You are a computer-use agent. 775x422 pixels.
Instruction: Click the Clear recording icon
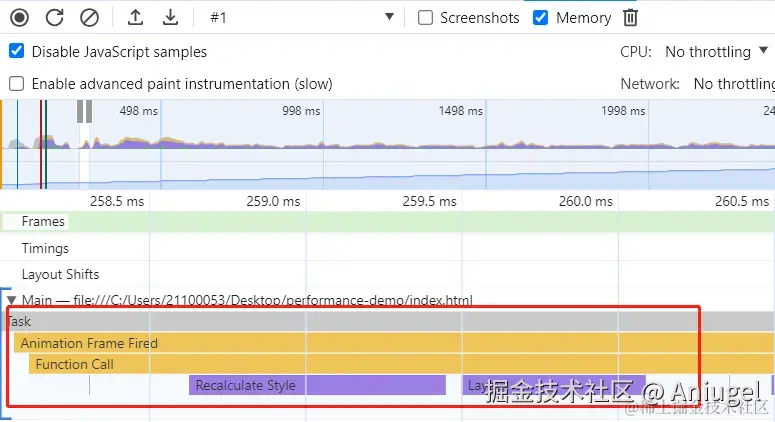click(x=89, y=17)
